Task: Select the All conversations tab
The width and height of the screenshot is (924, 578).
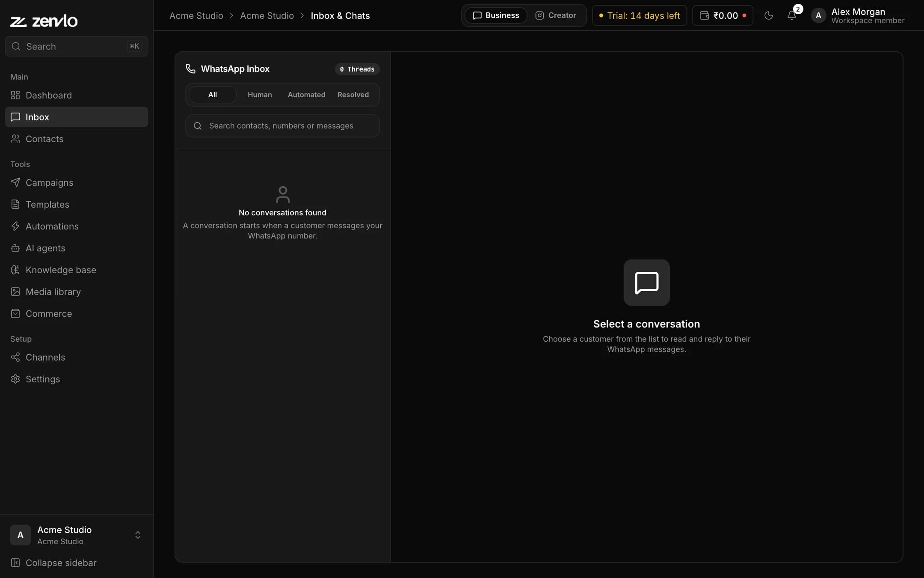Action: (x=213, y=95)
